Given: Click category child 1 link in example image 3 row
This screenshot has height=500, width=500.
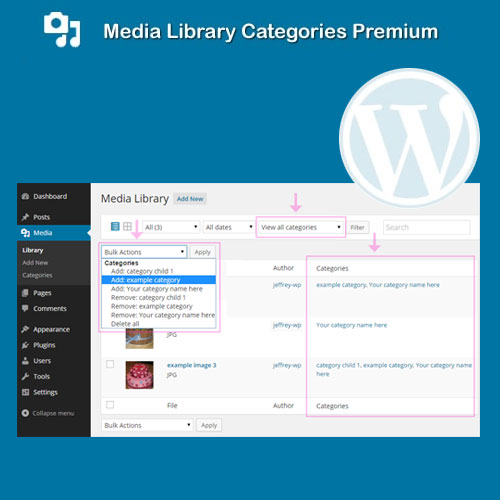Looking at the screenshot, I should click(x=338, y=365).
